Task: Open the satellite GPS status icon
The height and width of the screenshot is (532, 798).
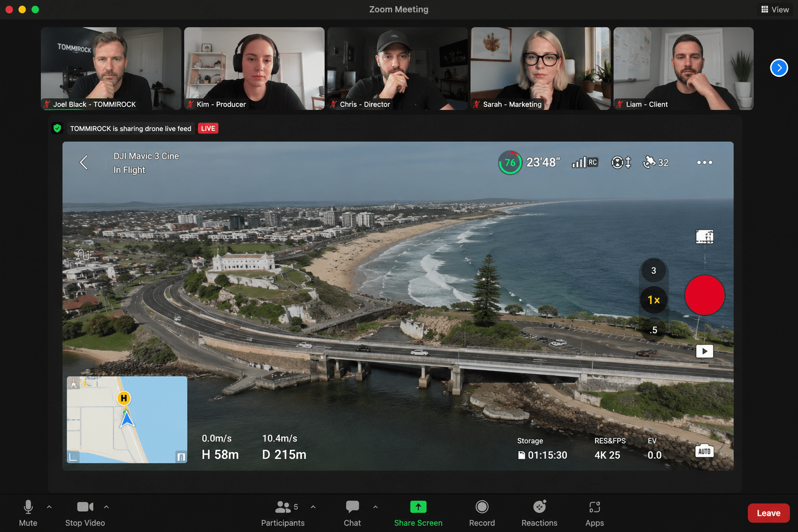Action: tap(656, 163)
